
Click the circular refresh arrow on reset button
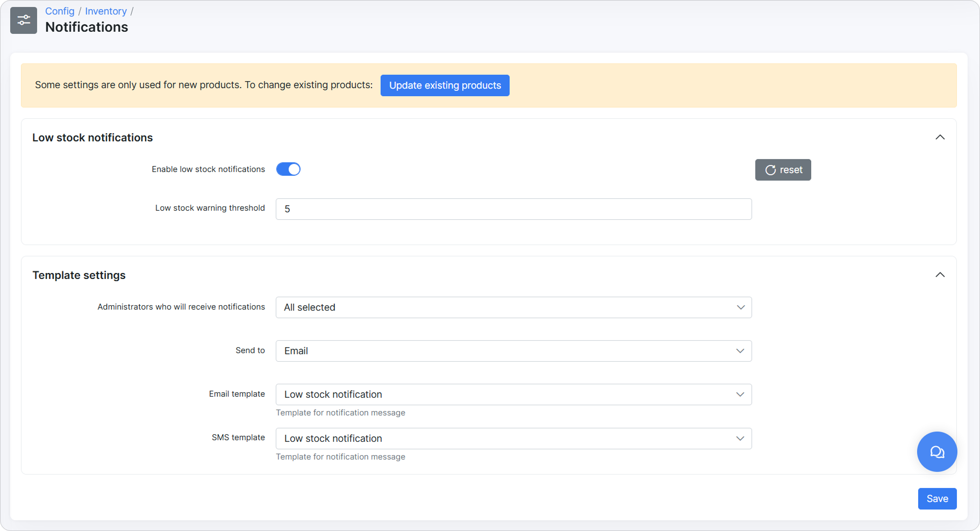[770, 169]
